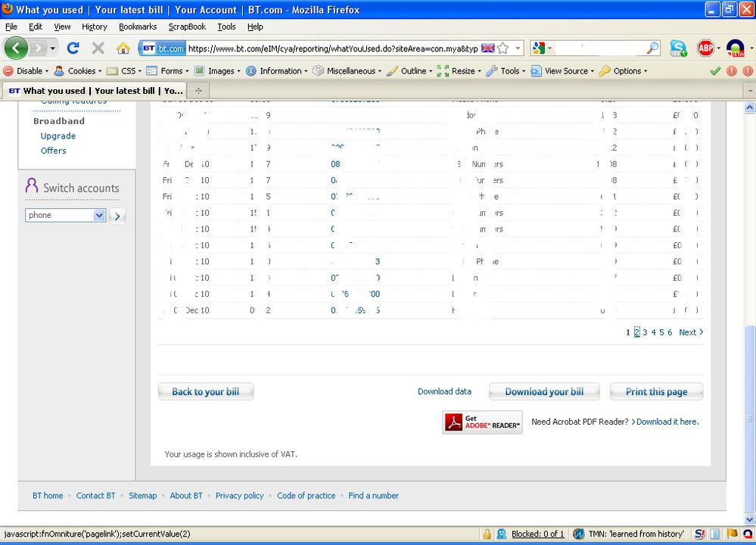Viewport: 756px width, 545px height.
Task: Click the Home icon in navigation bar
Action: pyautogui.click(x=123, y=48)
